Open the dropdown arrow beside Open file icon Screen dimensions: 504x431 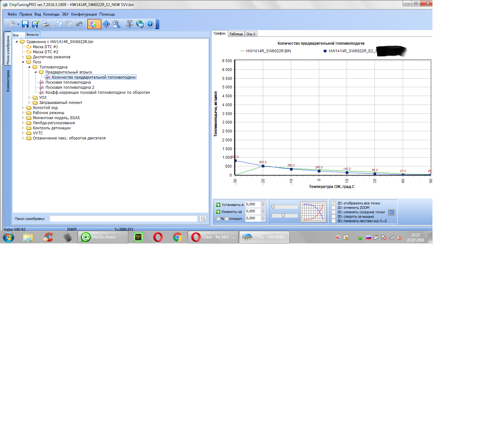pos(18,24)
